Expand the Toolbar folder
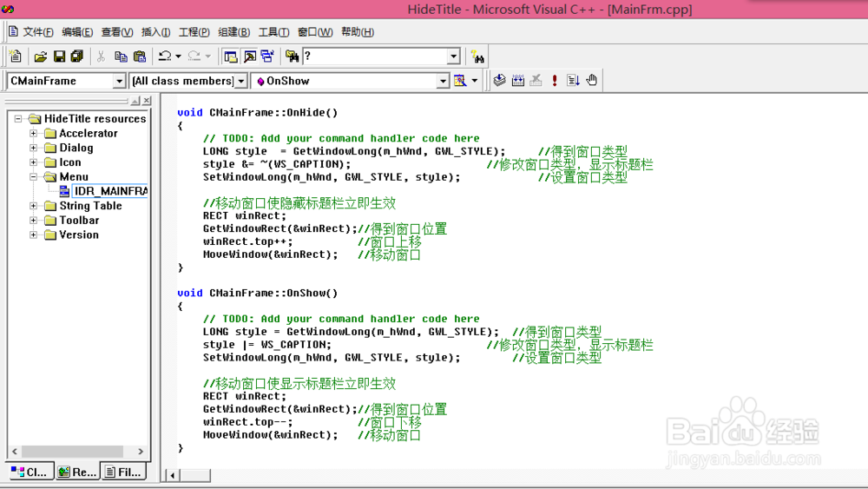This screenshot has width=868, height=489. pos(33,220)
